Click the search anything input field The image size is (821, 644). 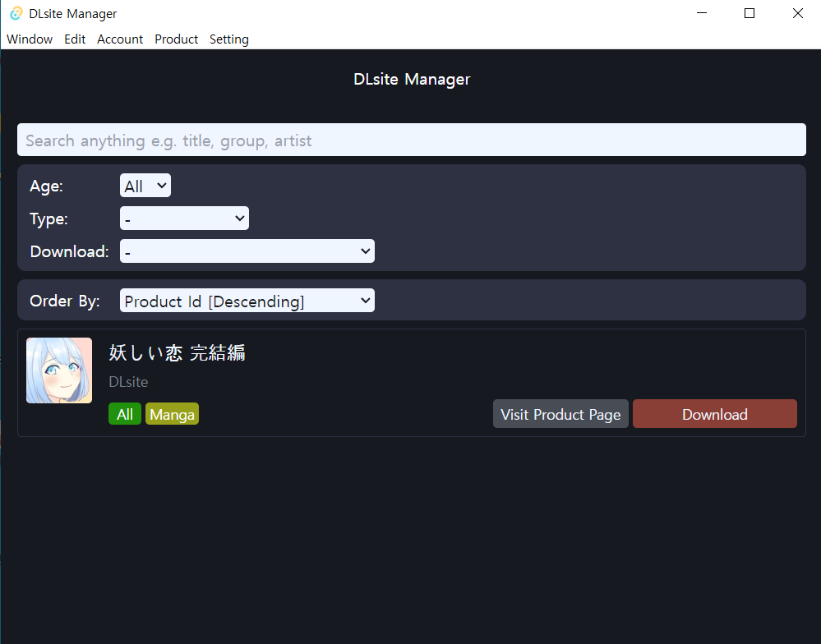[411, 140]
